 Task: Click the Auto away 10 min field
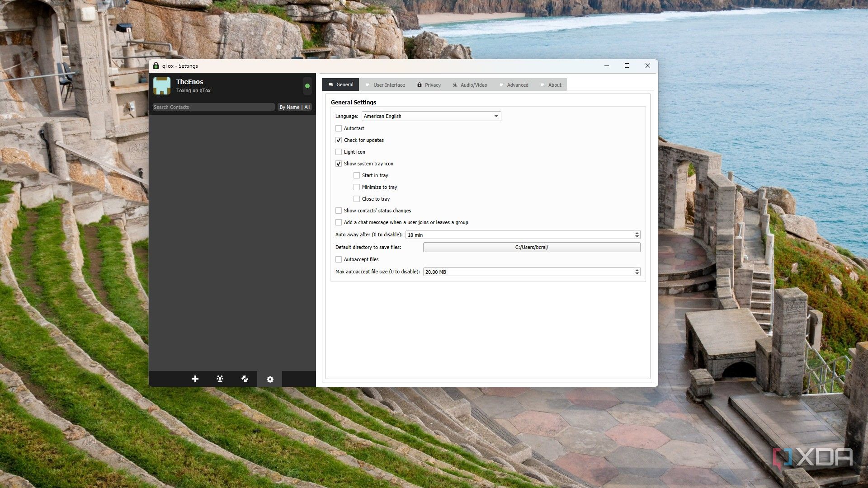[519, 235]
